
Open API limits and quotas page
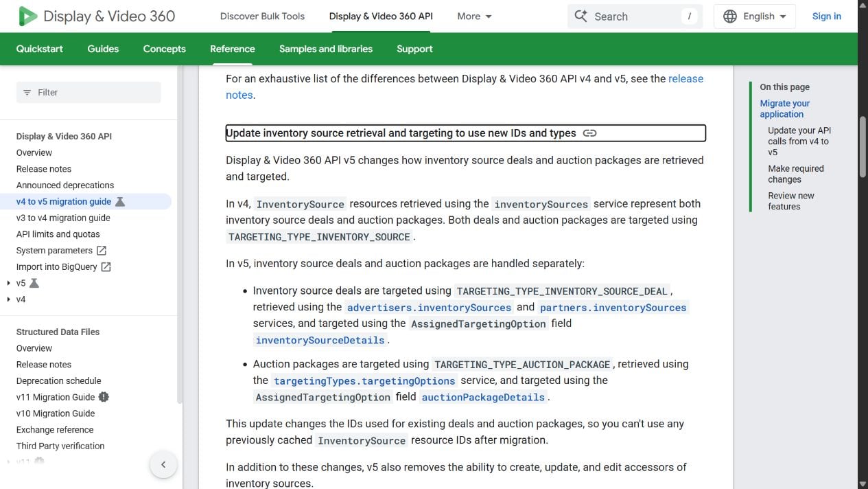(58, 234)
